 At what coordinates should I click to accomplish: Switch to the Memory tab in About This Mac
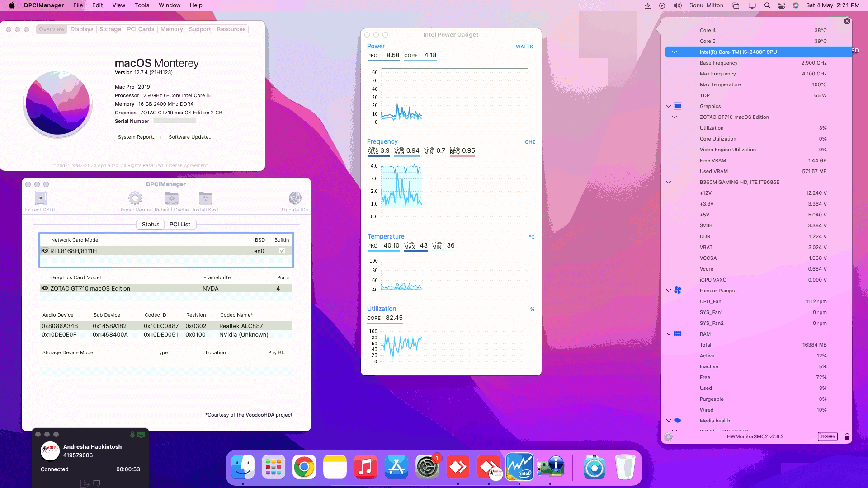click(172, 29)
